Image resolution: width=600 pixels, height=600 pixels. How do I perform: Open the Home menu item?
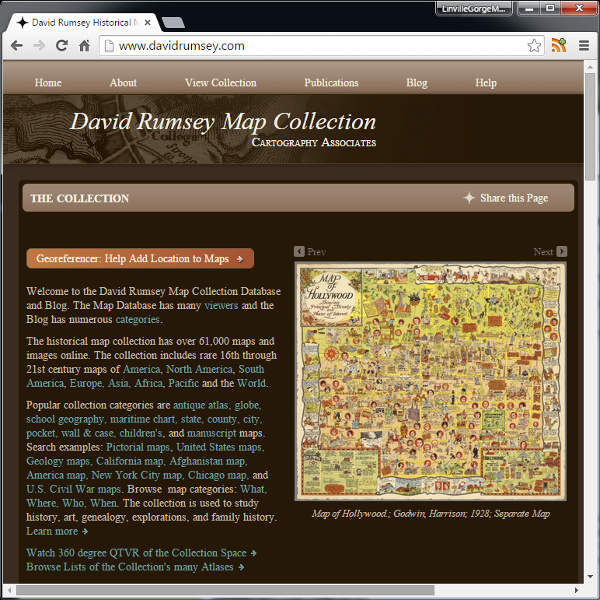48,83
